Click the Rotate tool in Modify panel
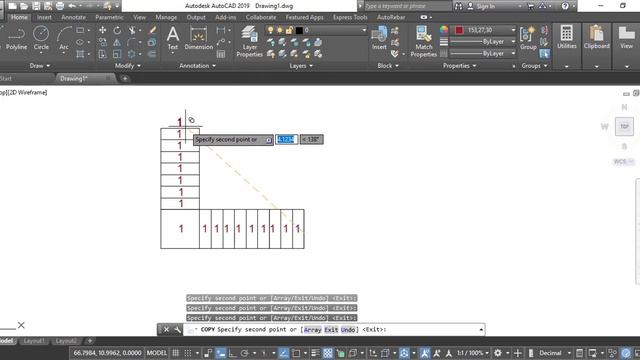Screen dimensions: 640x360 click(117, 30)
